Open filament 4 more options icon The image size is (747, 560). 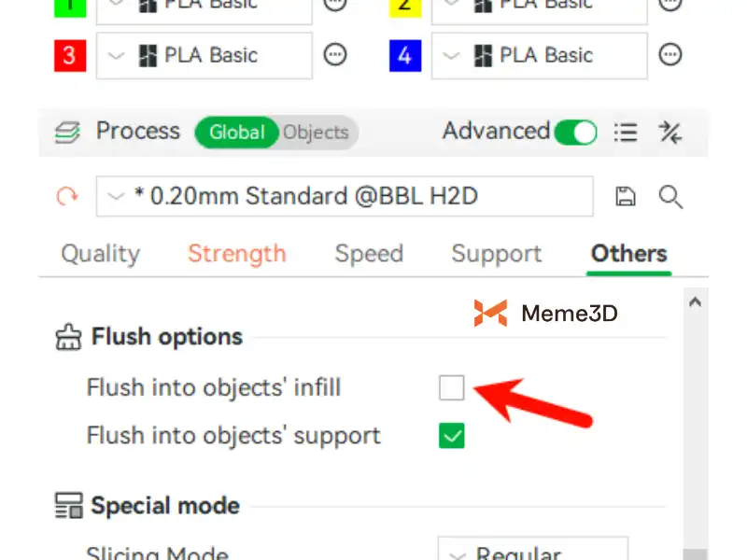click(x=669, y=55)
